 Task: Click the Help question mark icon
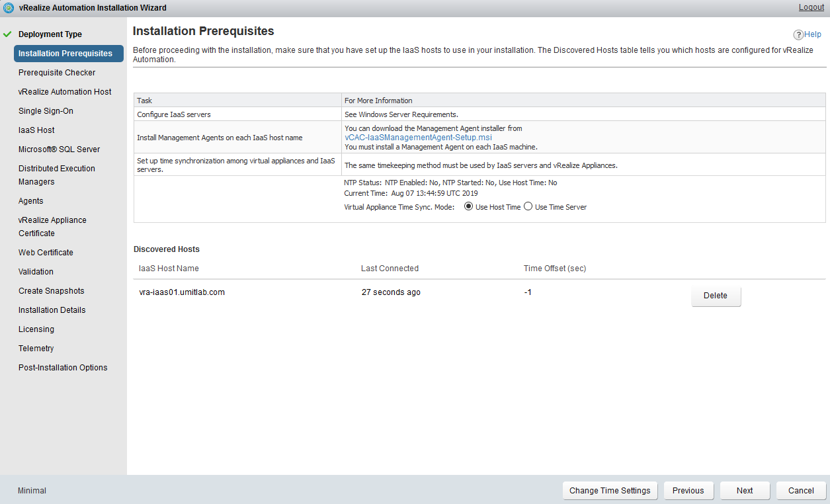click(798, 35)
